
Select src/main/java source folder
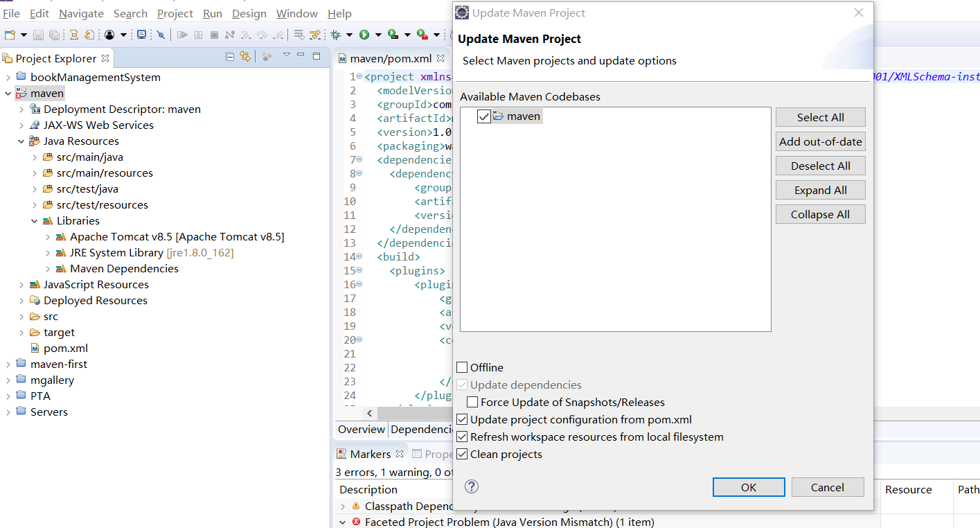tap(89, 157)
